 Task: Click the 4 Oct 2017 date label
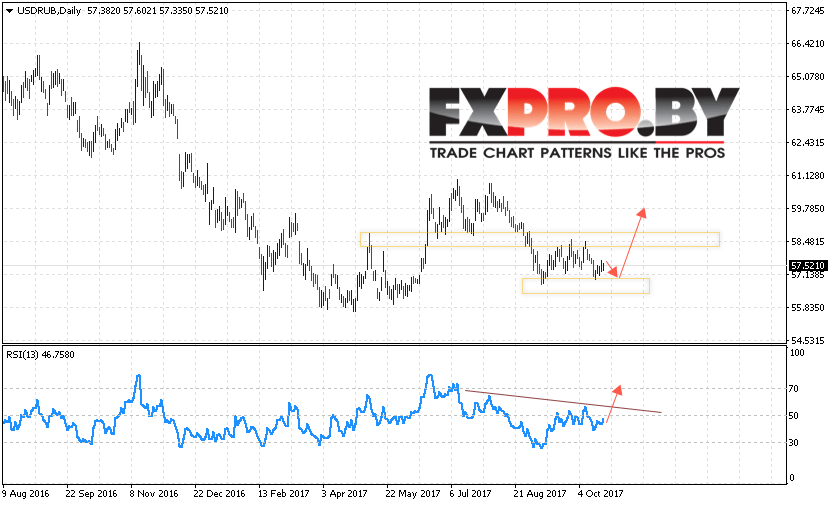click(600, 493)
